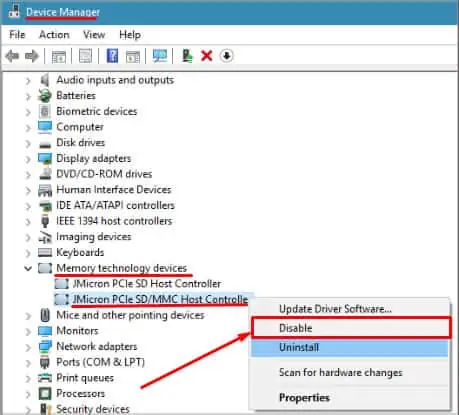The width and height of the screenshot is (459, 415).
Task: Click the Computer monitor icon
Action: [x=45, y=127]
